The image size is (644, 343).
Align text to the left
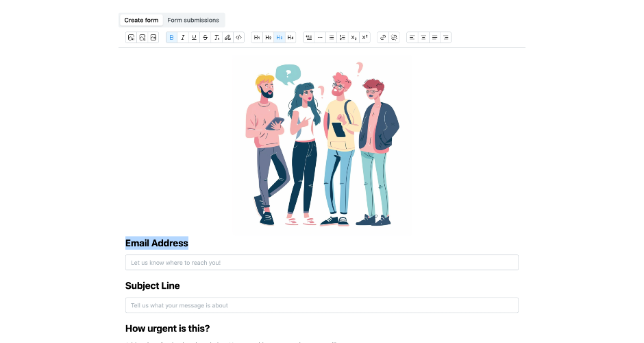412,38
